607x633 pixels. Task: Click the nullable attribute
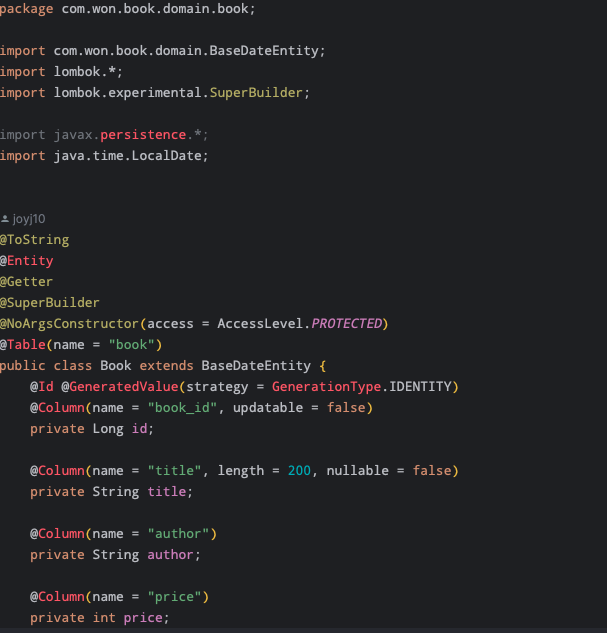coord(358,471)
